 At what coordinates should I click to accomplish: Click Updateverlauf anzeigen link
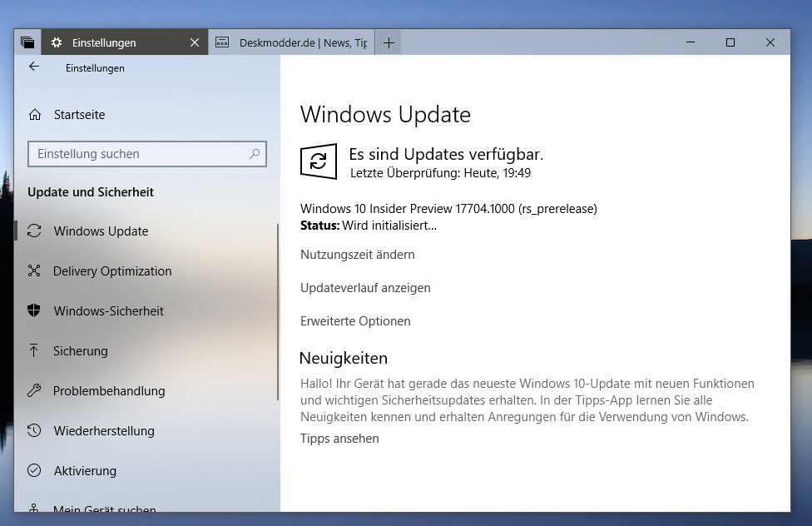(x=365, y=288)
